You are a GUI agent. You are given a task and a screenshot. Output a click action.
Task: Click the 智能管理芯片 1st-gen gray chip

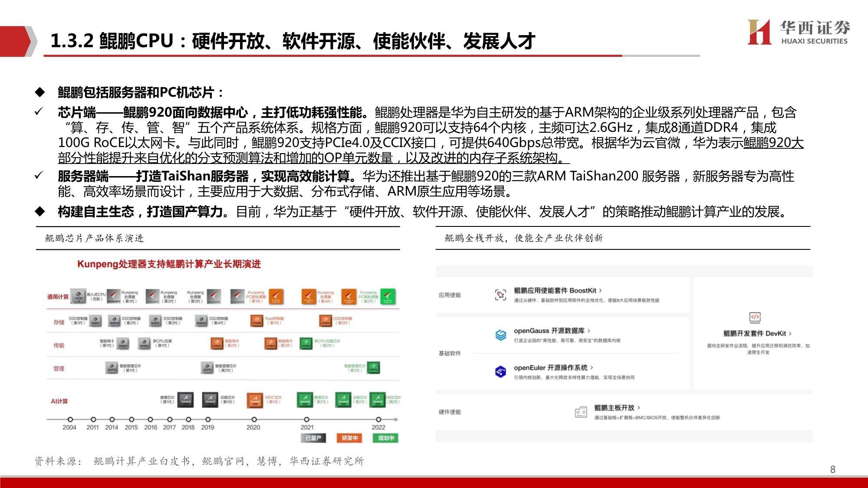click(x=112, y=368)
